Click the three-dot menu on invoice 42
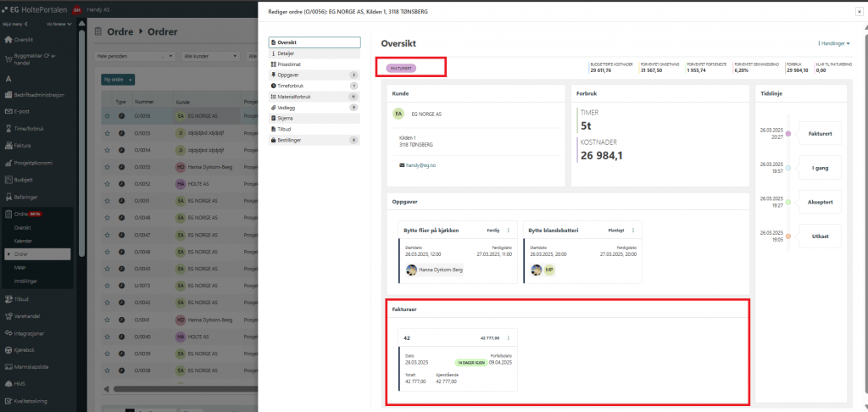 pos(509,337)
